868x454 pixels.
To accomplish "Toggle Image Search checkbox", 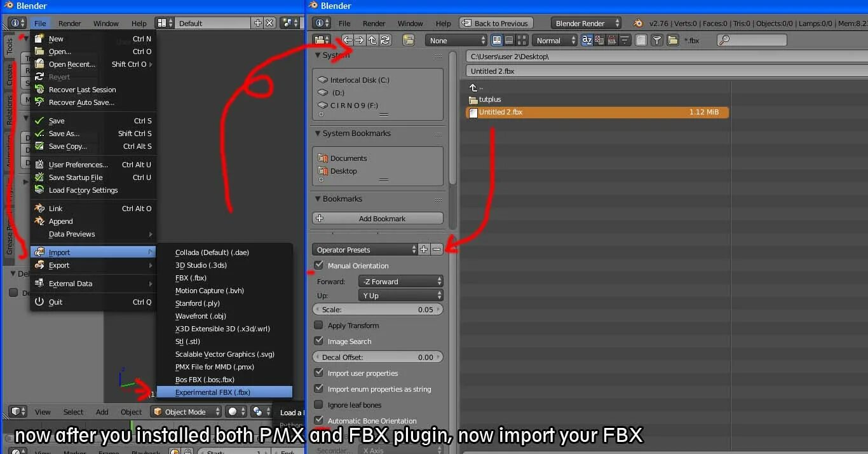I will pos(319,341).
